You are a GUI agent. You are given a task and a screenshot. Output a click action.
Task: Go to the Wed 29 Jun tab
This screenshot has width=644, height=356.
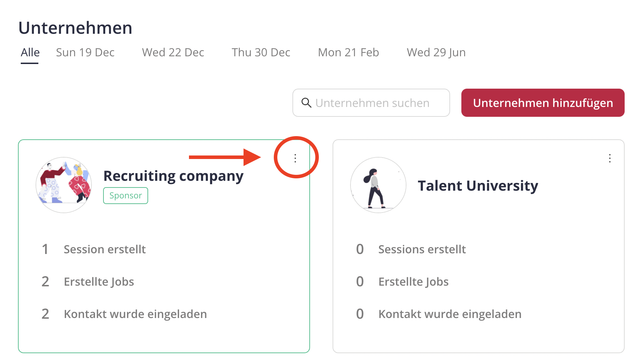tap(436, 52)
